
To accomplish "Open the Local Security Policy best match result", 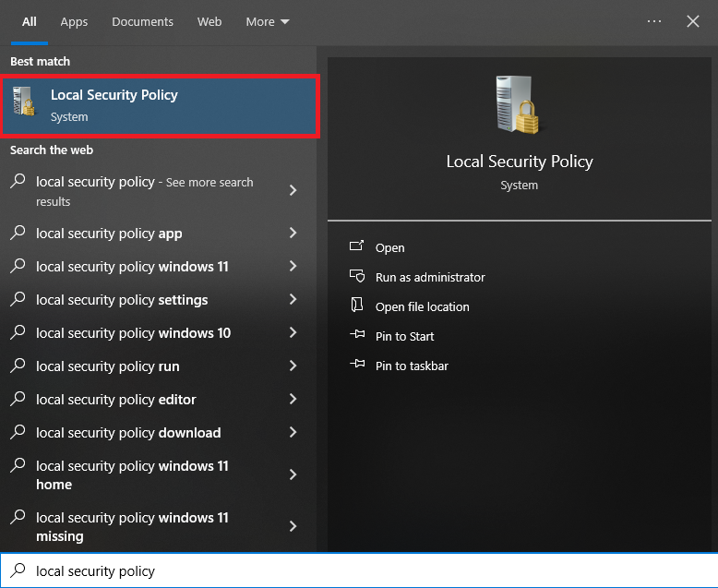I will pyautogui.click(x=160, y=106).
